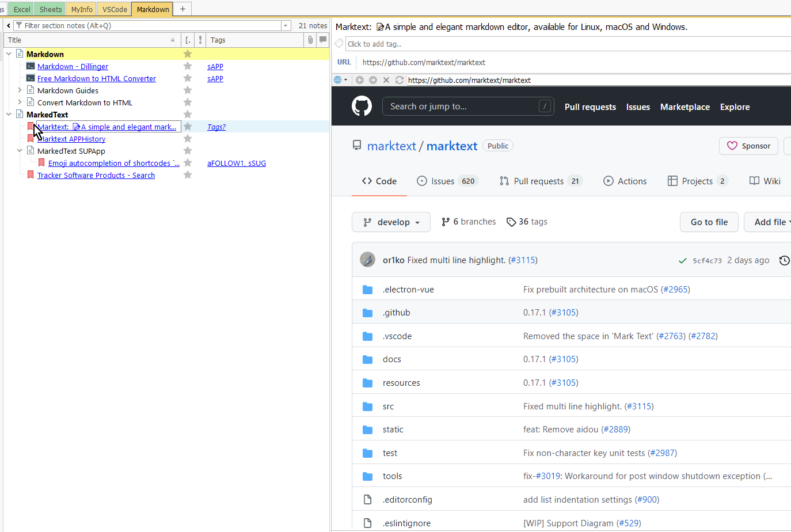Click the GitHub logo icon
791x532 pixels.
pyautogui.click(x=362, y=107)
